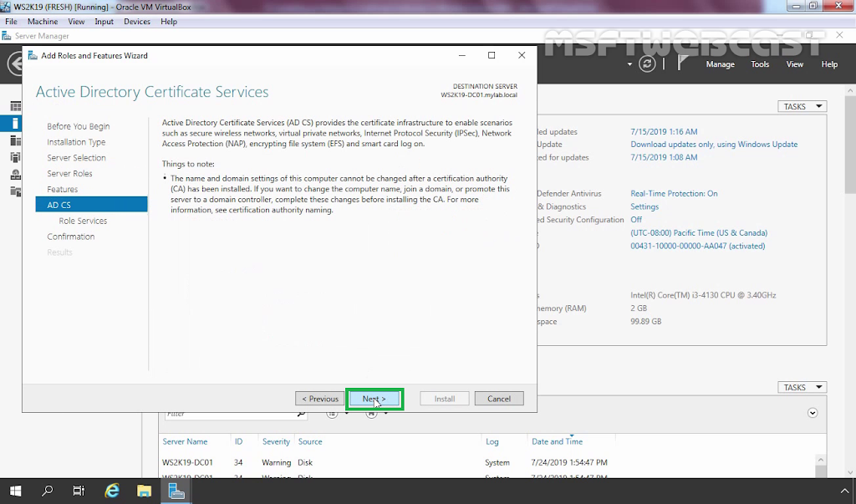Screen dimensions: 856x504
Task: Click the Add Roles wizard title icon
Action: (33, 56)
